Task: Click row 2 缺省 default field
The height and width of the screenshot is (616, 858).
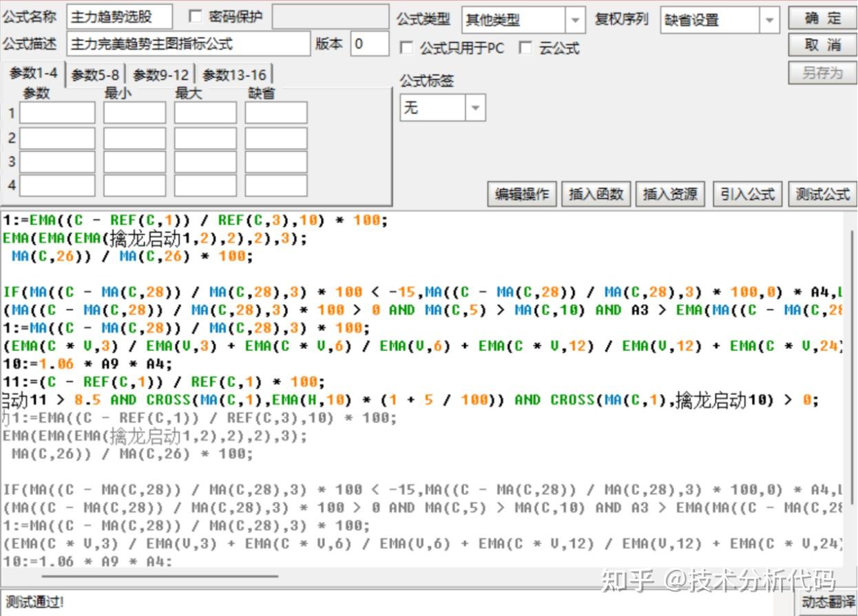Action: [x=276, y=138]
